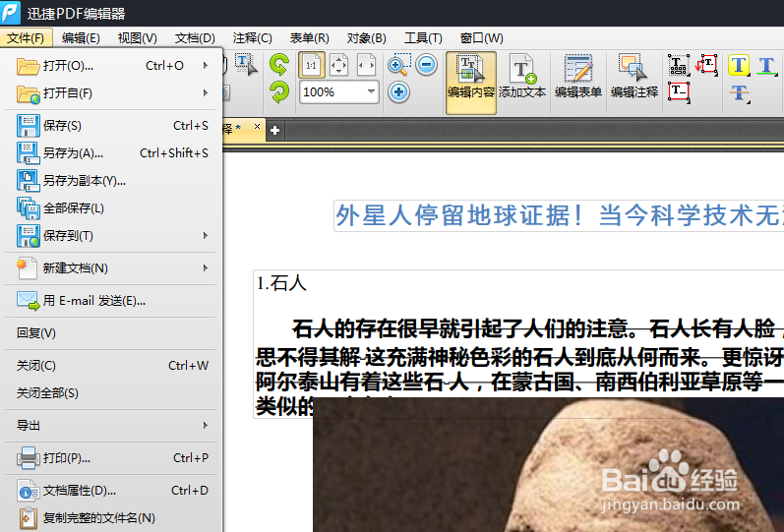Screen dimensions: 784x532
Task: Activate marquee zoom magnifier tool
Action: (399, 65)
